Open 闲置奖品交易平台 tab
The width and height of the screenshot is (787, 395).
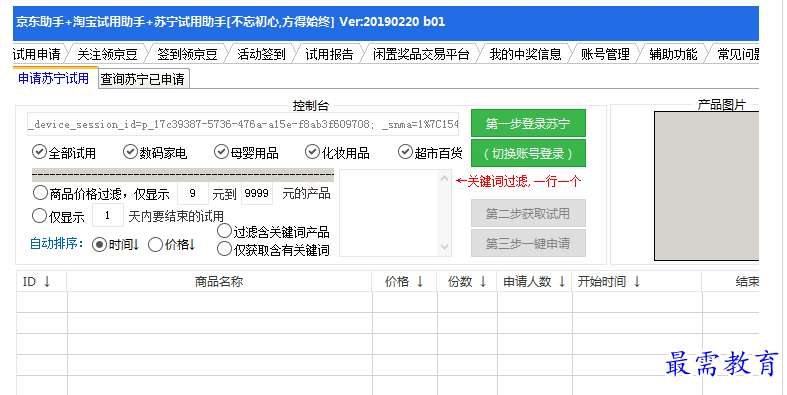coord(421,54)
